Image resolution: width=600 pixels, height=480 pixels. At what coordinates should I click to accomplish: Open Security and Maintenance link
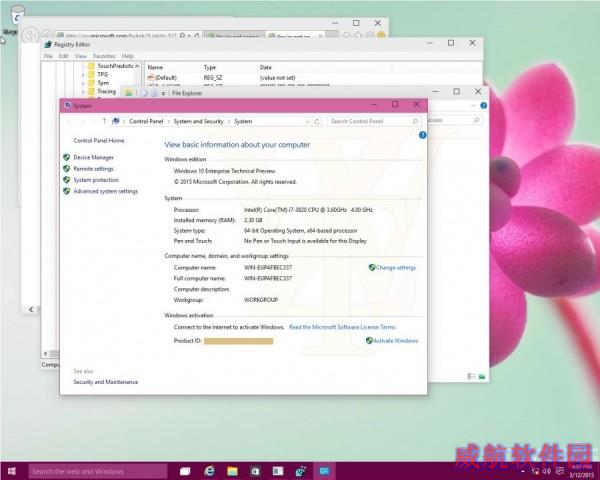106,382
